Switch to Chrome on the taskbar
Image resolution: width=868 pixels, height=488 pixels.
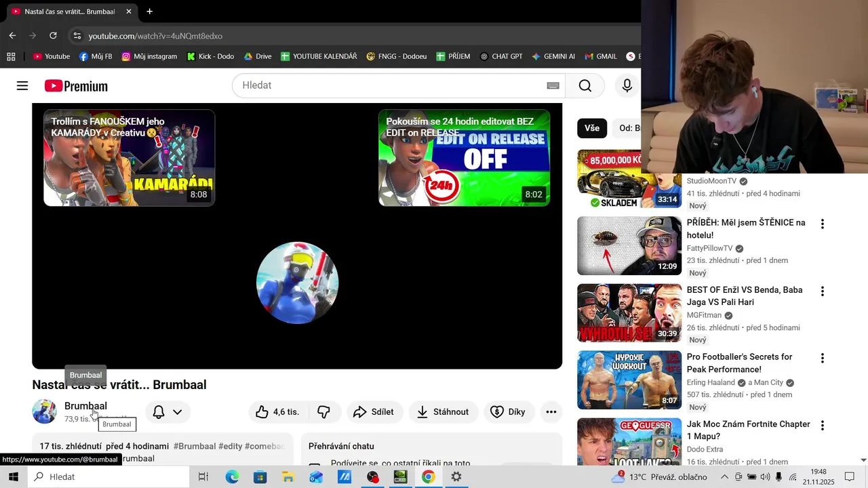pyautogui.click(x=428, y=477)
